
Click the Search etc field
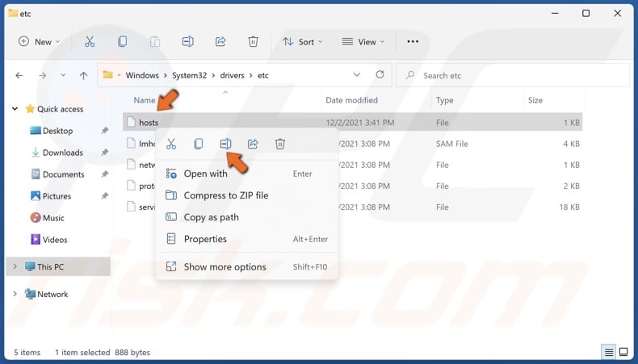(513, 75)
